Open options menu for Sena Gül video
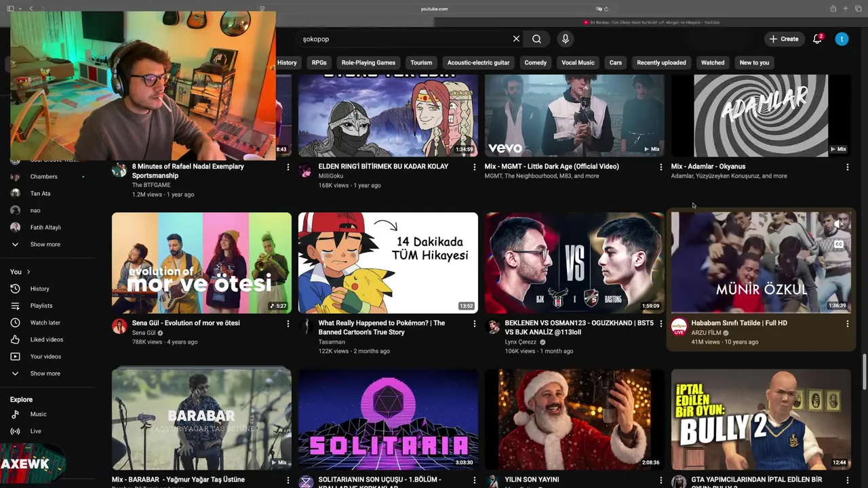Screen dimensions: 868x488 288,324
